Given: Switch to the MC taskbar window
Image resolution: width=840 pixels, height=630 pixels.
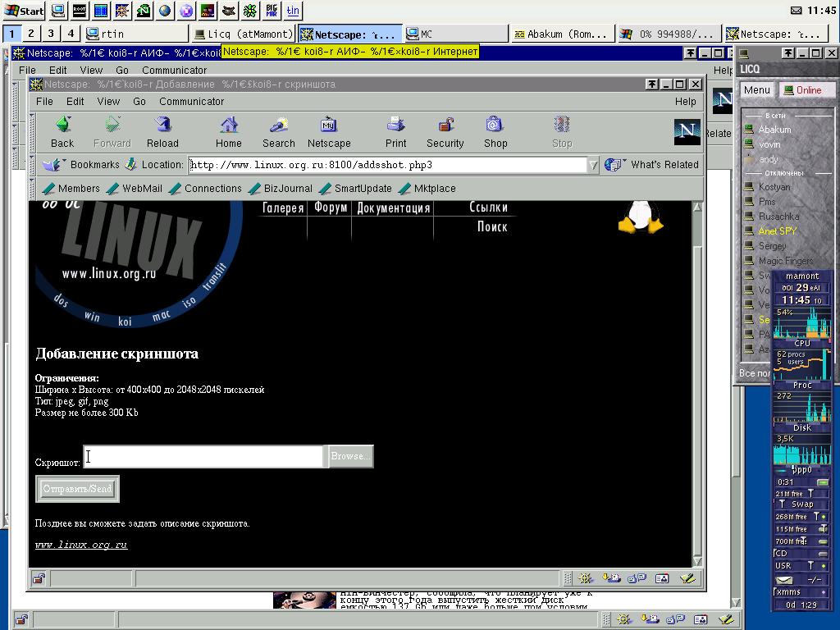Looking at the screenshot, I should [x=455, y=34].
